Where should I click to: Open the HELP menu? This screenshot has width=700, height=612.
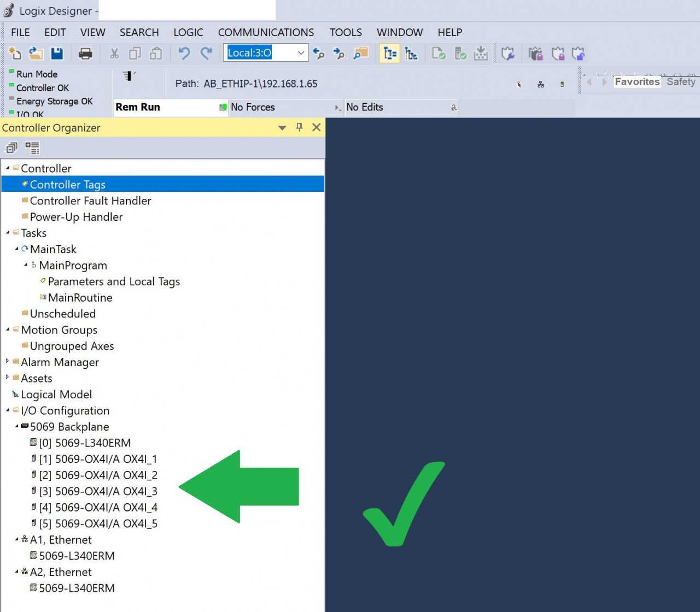click(450, 32)
